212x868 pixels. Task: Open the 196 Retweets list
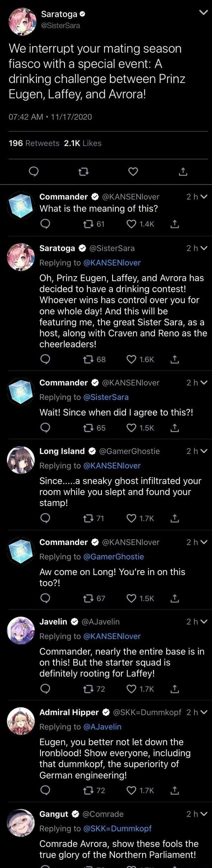(x=34, y=143)
